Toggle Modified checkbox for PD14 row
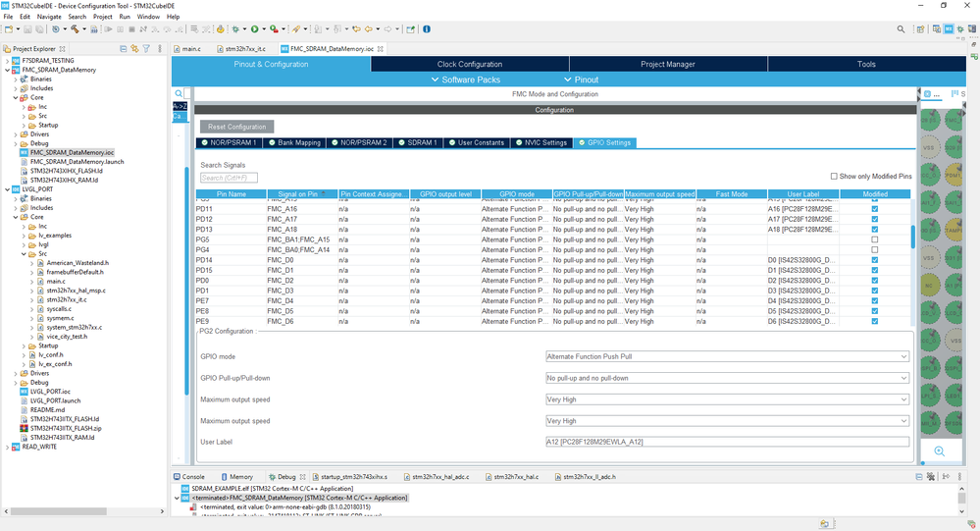 [x=874, y=260]
